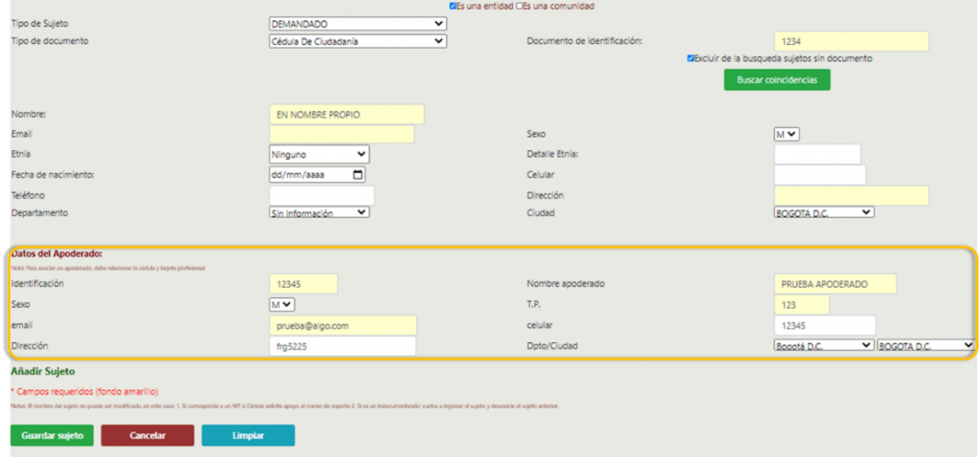980x457 pixels.
Task: Select the apoderado email field
Action: [343, 326]
